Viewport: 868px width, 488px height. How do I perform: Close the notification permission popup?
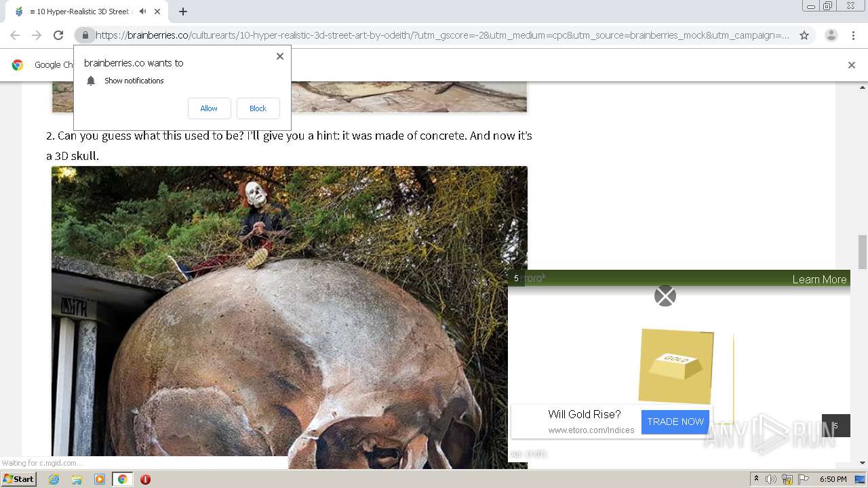click(x=280, y=56)
